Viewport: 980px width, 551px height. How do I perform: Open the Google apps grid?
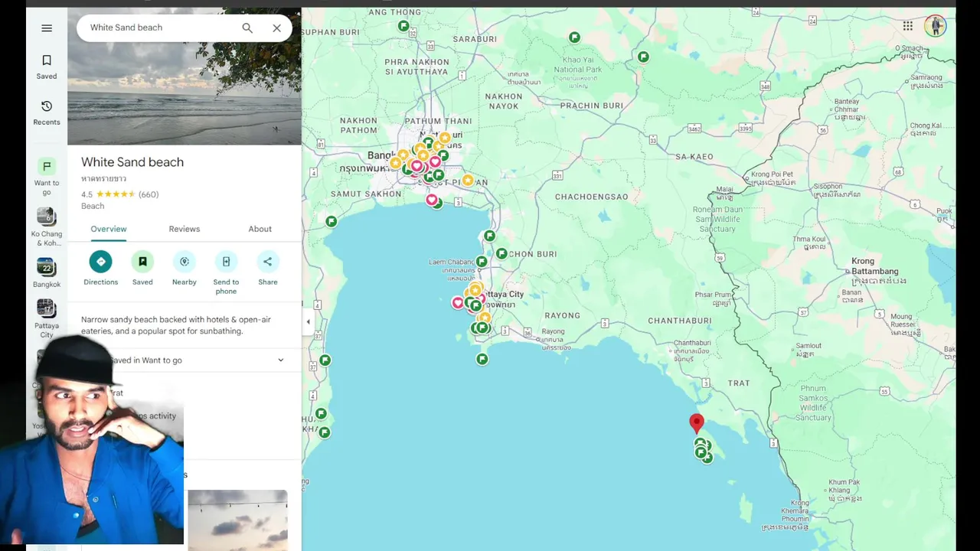tap(907, 26)
